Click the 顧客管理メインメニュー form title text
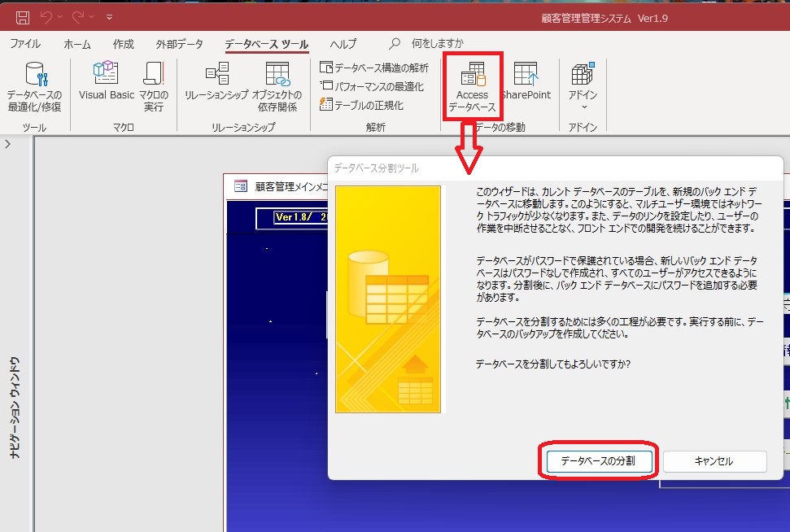This screenshot has width=790, height=532. coord(291,186)
